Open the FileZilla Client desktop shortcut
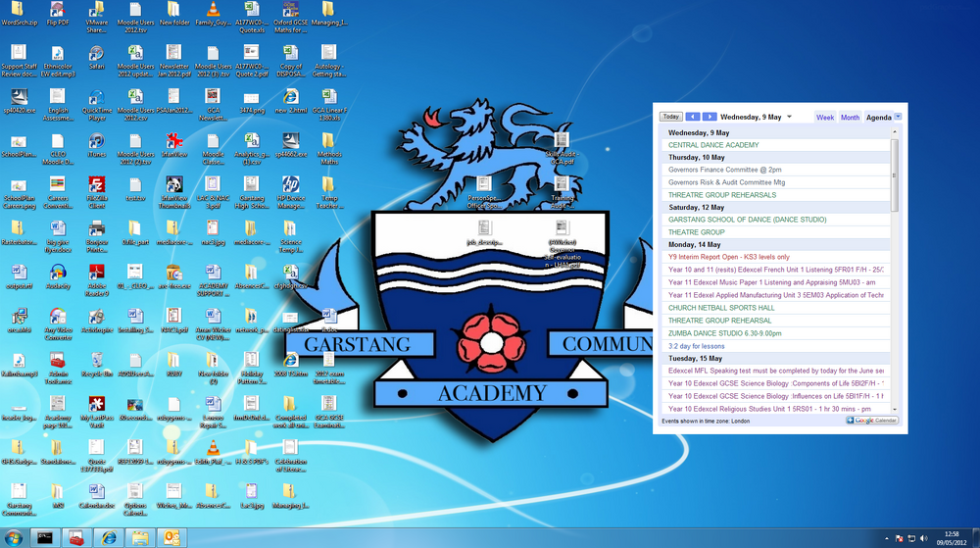The width and height of the screenshot is (980, 548). [96, 192]
